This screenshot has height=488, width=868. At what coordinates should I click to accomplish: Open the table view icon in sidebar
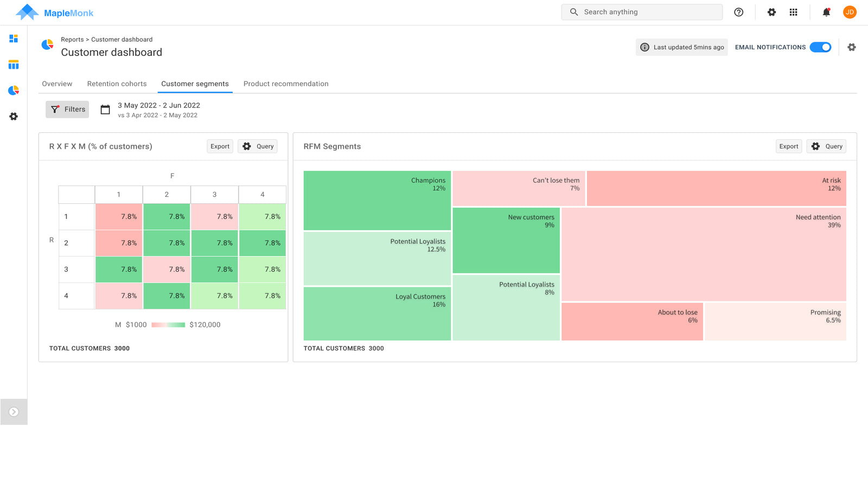click(x=14, y=65)
